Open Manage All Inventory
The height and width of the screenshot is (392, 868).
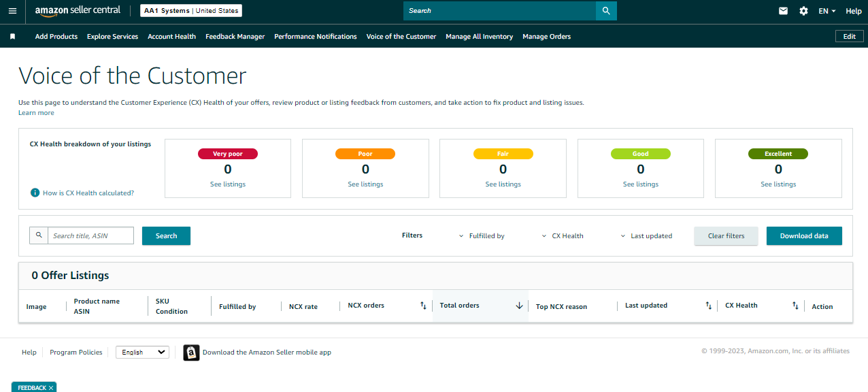click(x=480, y=37)
